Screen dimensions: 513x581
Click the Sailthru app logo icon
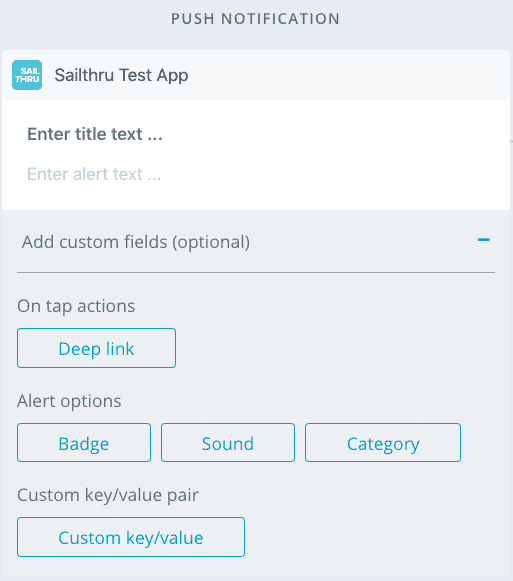[x=27, y=75]
